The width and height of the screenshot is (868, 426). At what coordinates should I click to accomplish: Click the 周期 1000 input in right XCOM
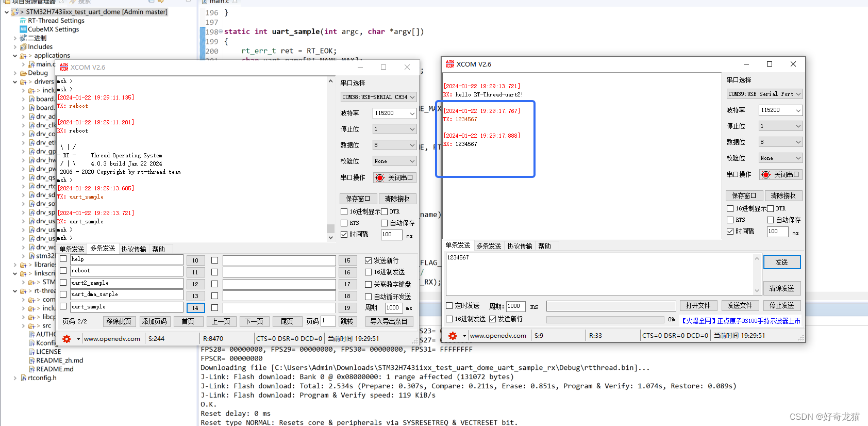pyautogui.click(x=515, y=306)
